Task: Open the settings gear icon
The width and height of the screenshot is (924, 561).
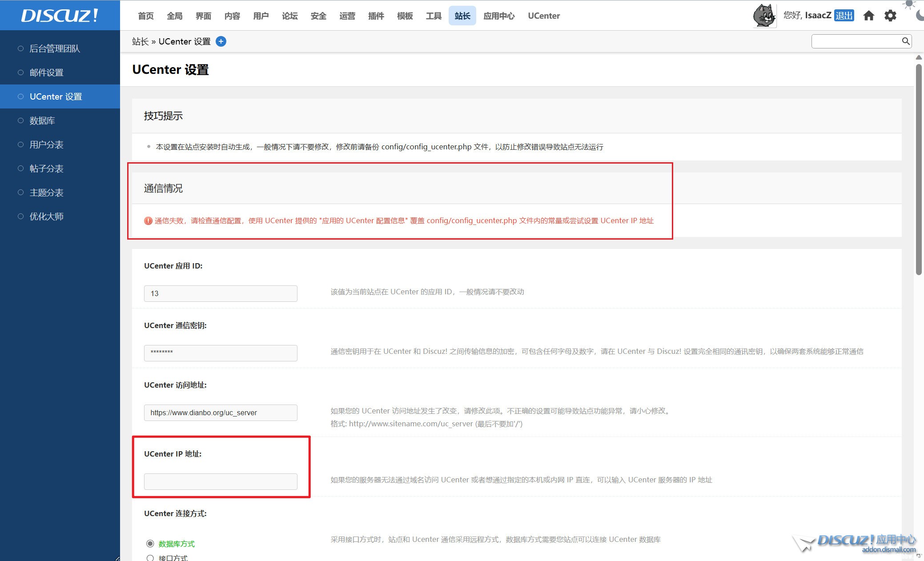Action: coord(890,16)
